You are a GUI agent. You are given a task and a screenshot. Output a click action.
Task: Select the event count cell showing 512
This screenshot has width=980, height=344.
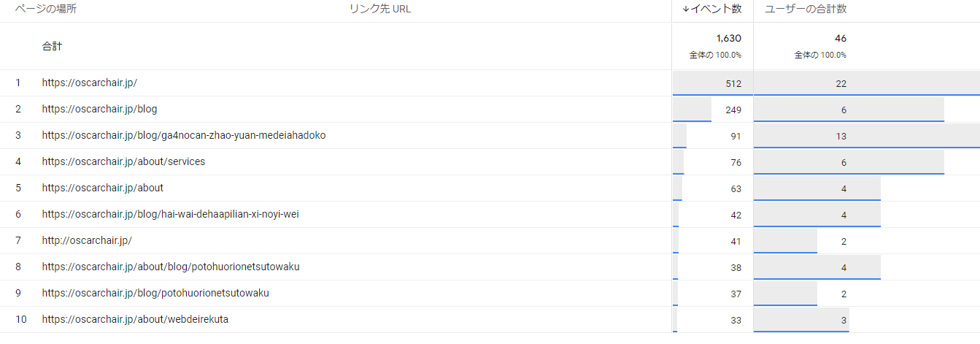(733, 84)
